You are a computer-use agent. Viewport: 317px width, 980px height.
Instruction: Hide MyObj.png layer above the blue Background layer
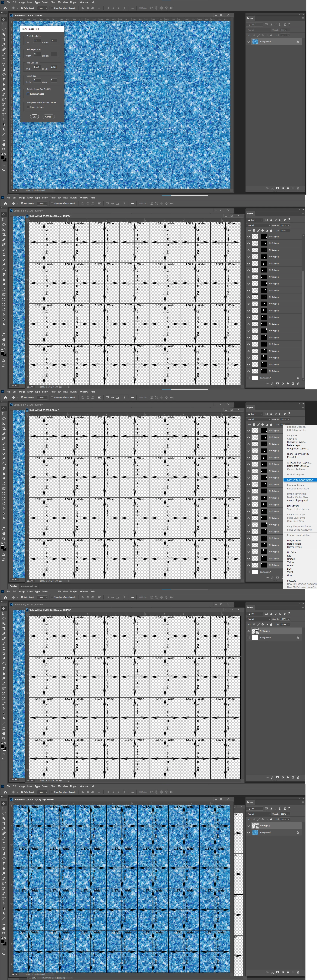248,826
